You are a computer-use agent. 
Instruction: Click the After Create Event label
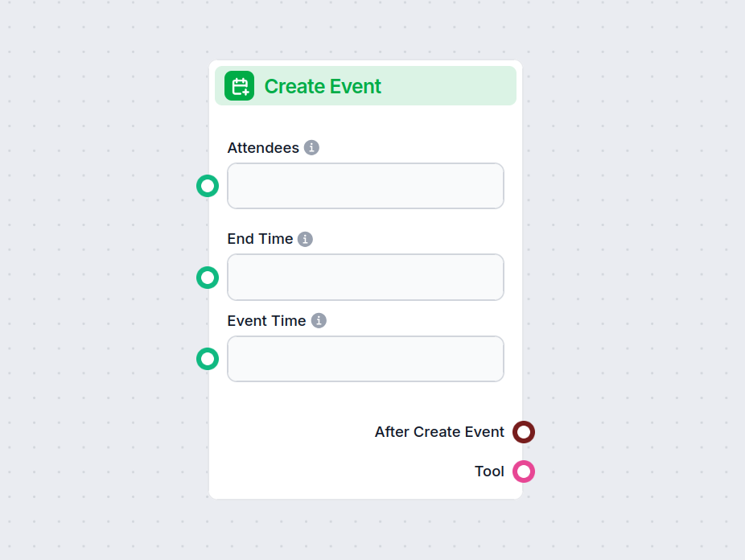pos(439,432)
